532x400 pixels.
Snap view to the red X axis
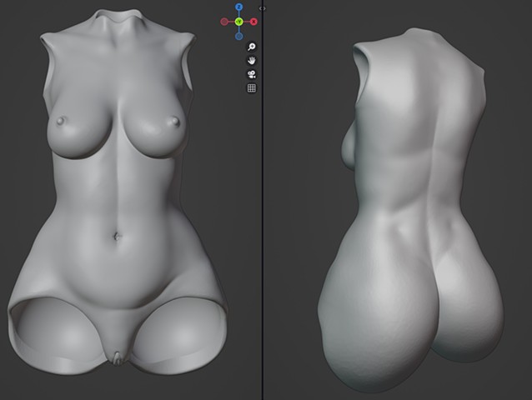(x=253, y=21)
